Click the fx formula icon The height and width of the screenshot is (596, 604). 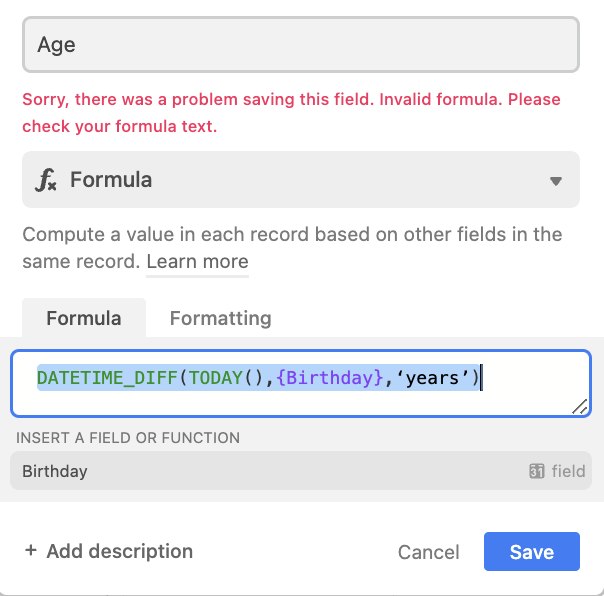(x=46, y=180)
